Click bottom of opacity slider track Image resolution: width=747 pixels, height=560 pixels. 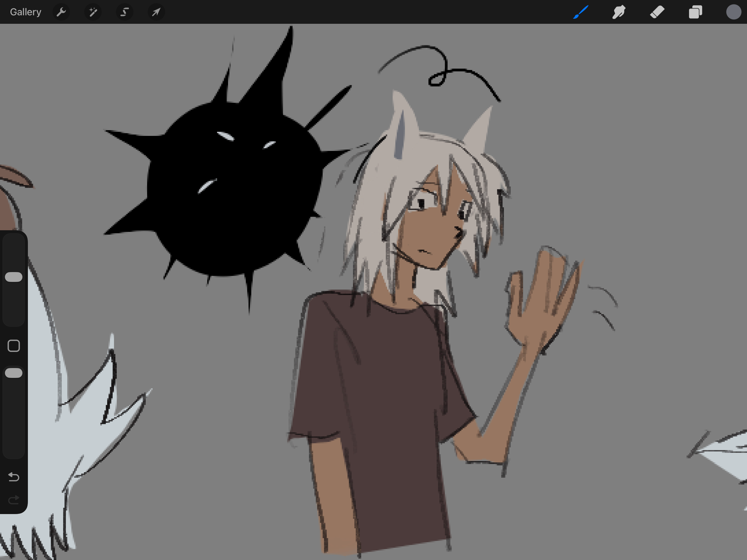tap(13, 451)
